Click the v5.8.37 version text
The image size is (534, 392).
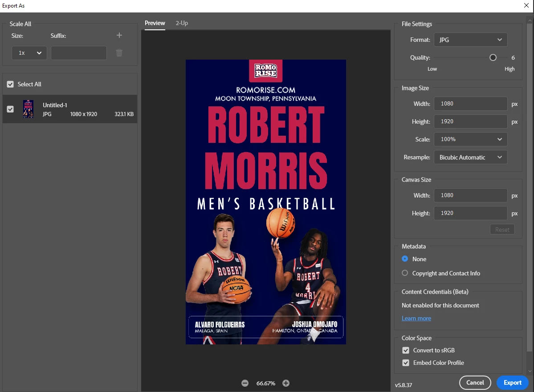[404, 385]
